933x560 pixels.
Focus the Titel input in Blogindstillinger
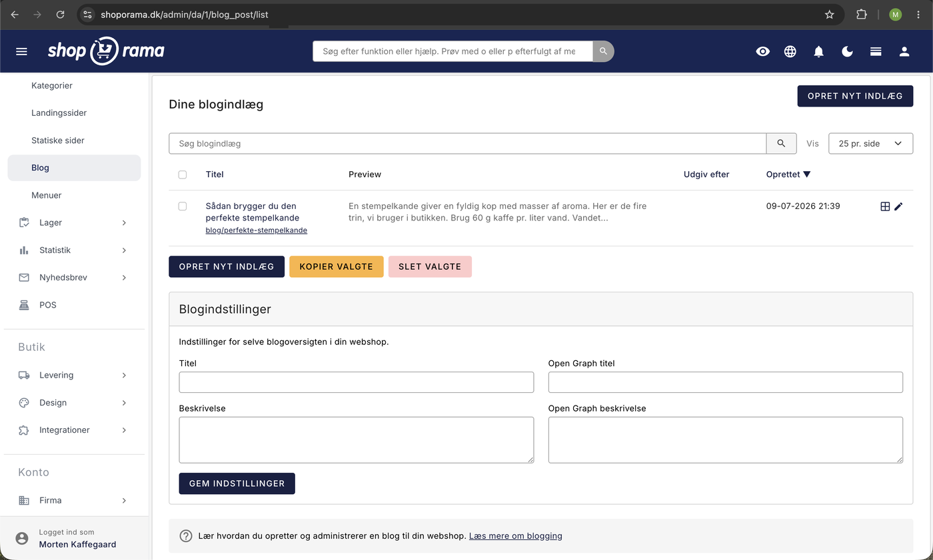(357, 382)
